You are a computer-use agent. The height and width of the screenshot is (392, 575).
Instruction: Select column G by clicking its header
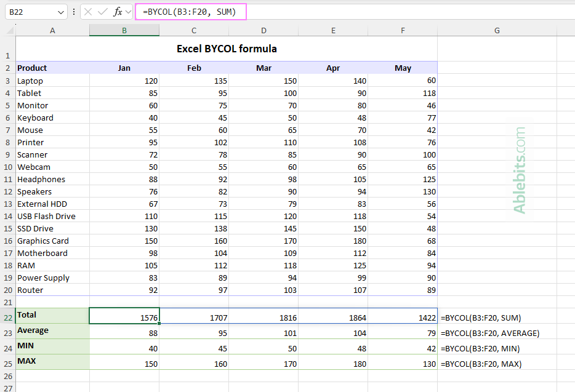click(x=497, y=30)
